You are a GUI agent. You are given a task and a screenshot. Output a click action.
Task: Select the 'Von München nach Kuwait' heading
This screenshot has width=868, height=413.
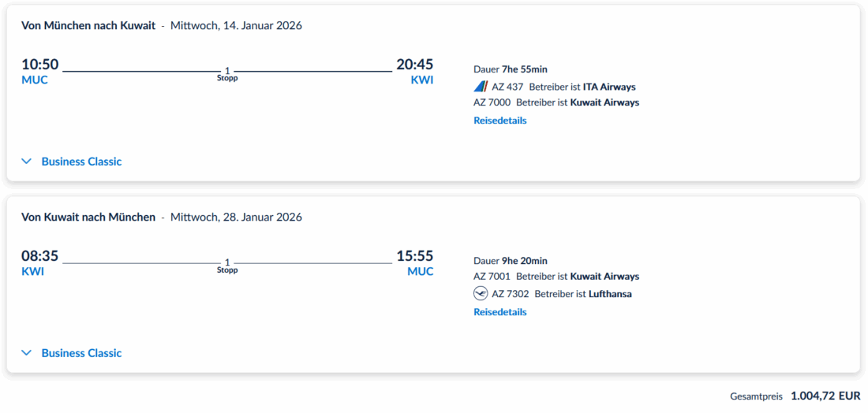coord(88,25)
